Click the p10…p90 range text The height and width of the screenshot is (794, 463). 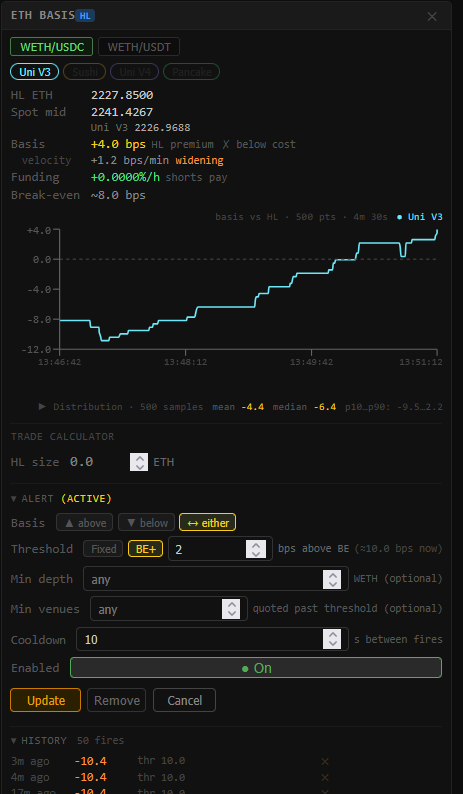[394, 407]
